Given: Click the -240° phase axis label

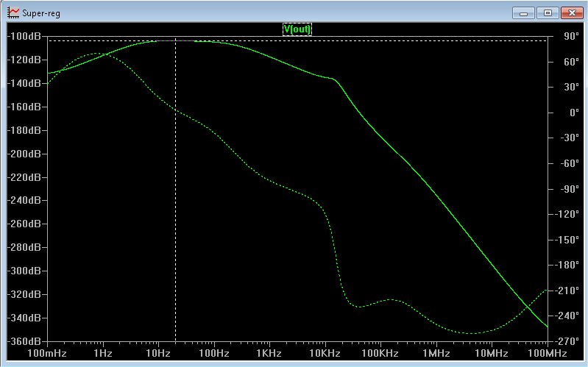Looking at the screenshot, I should click(567, 316).
